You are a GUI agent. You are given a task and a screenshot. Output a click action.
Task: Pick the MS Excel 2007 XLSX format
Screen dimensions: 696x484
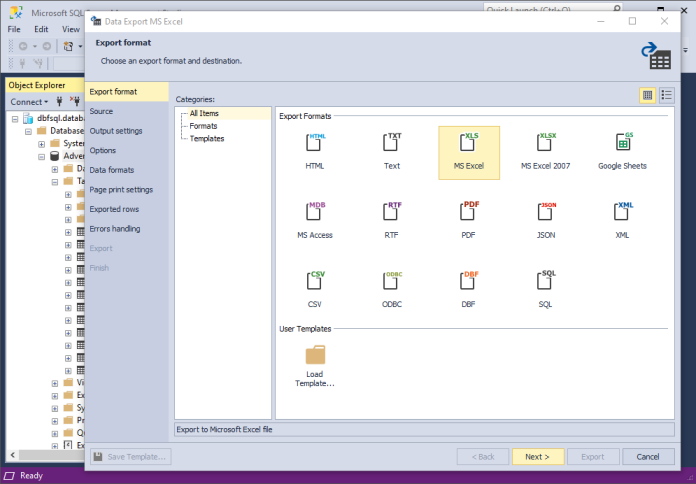[545, 152]
